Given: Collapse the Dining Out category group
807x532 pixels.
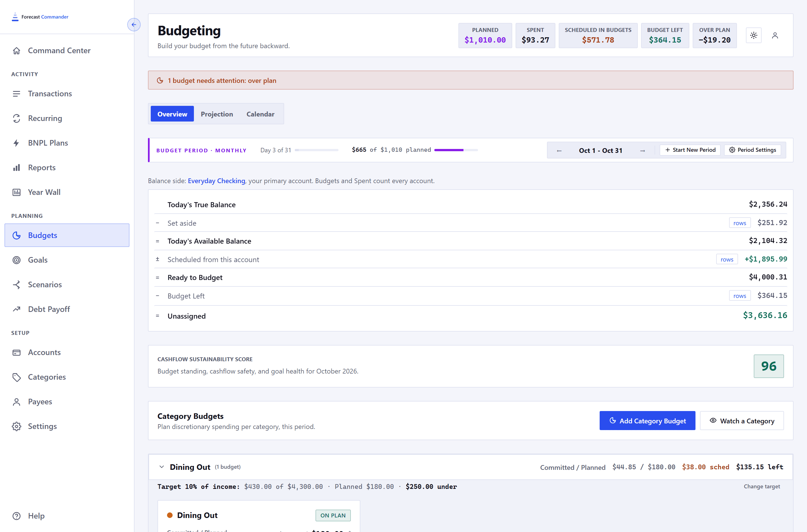Looking at the screenshot, I should (162, 467).
